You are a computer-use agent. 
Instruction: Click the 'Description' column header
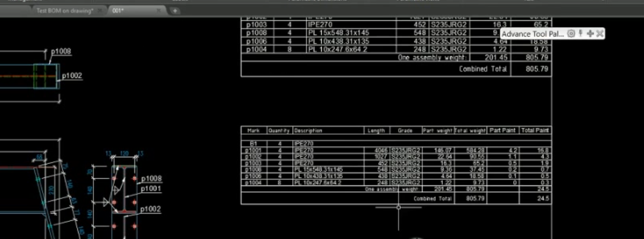pyautogui.click(x=308, y=130)
